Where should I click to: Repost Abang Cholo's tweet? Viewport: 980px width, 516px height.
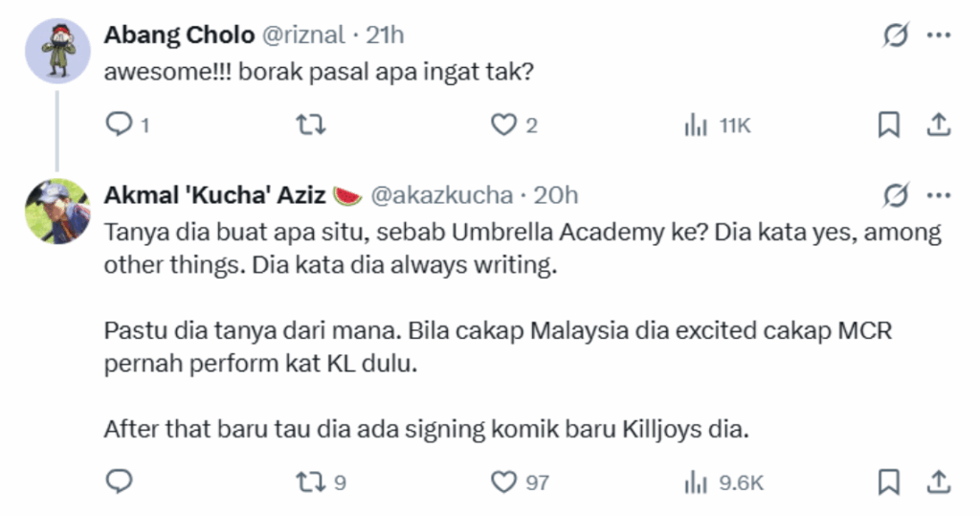coord(311,124)
